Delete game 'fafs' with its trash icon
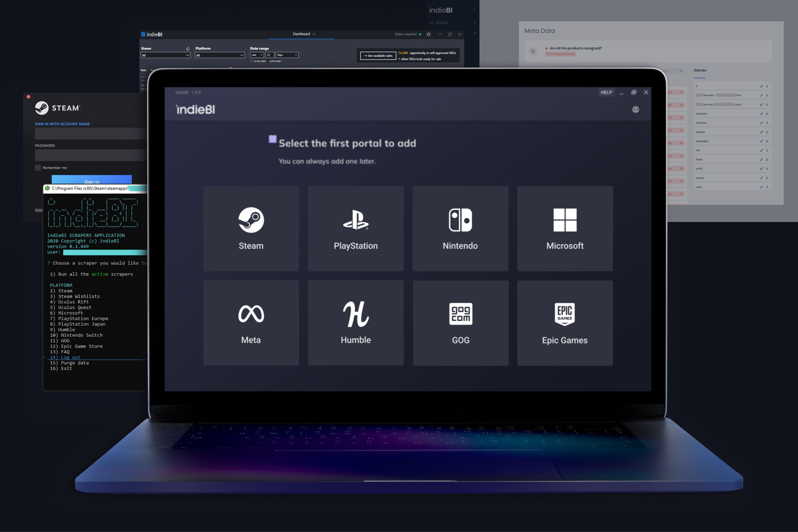Viewport: 798px width, 532px height. click(767, 150)
